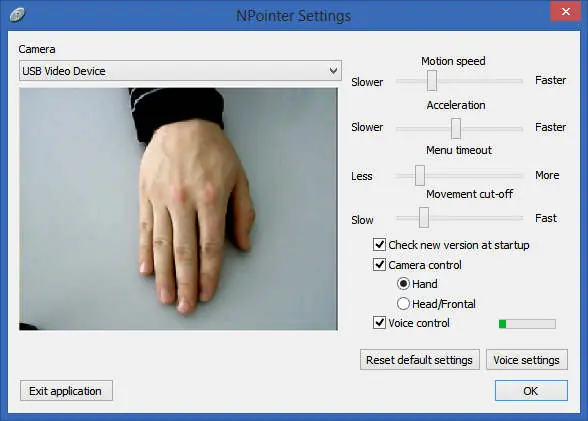Open Voice settings
588x421 pixels.
526,360
